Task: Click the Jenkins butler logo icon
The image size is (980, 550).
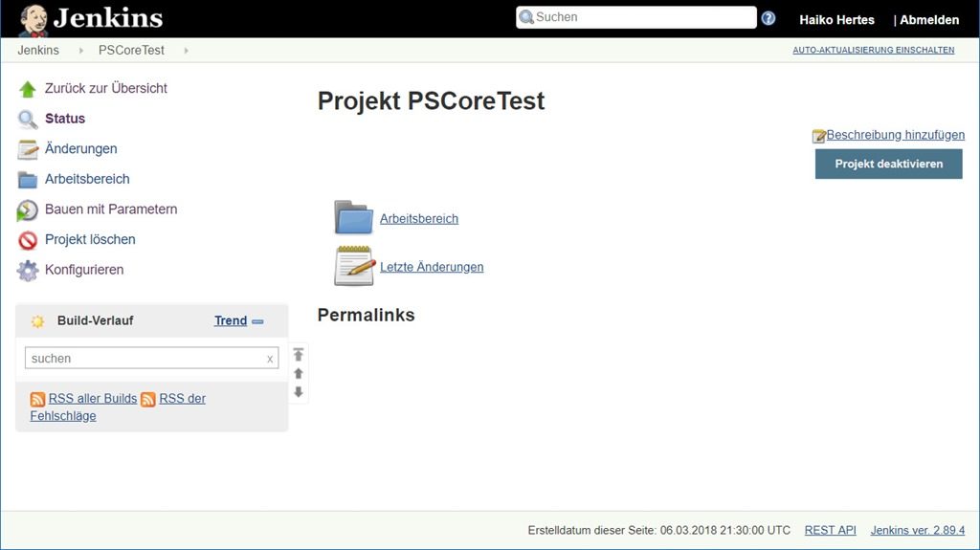Action: [x=33, y=19]
